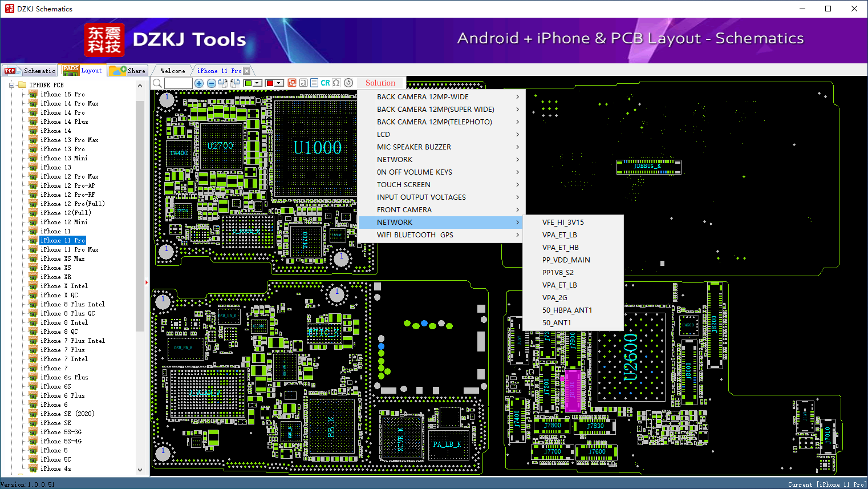Open the Welcome document tab
The width and height of the screenshot is (868, 489).
pyautogui.click(x=173, y=71)
